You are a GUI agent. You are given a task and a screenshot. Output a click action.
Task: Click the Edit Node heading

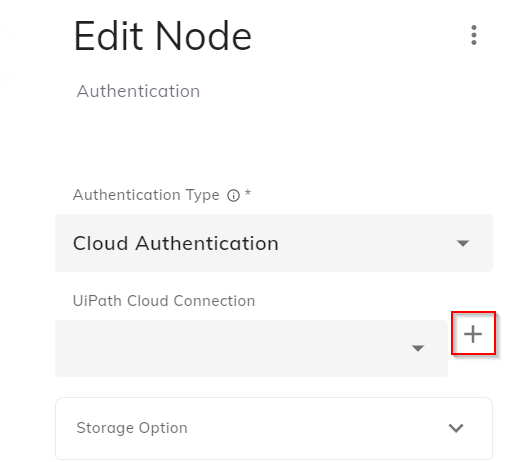[163, 36]
